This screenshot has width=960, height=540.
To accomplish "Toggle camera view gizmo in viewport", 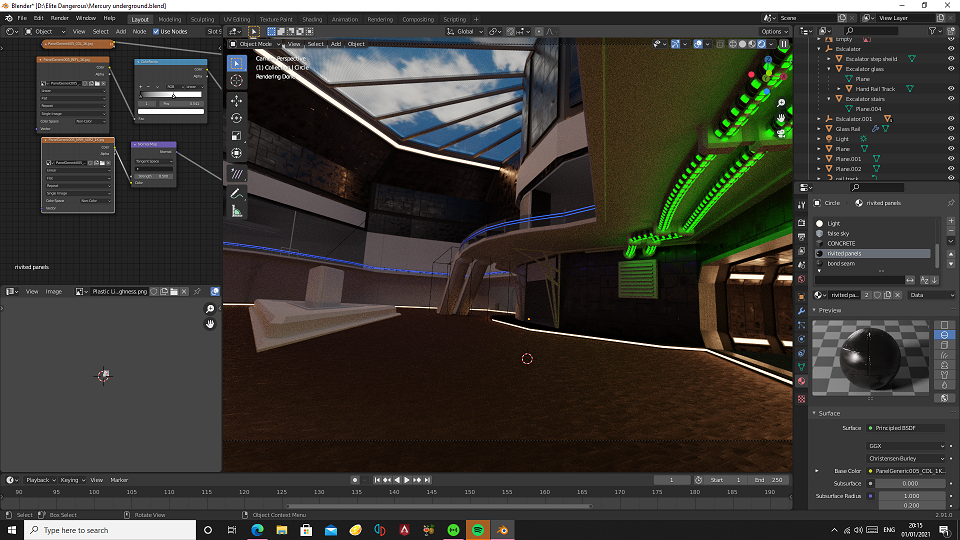I will click(x=781, y=133).
